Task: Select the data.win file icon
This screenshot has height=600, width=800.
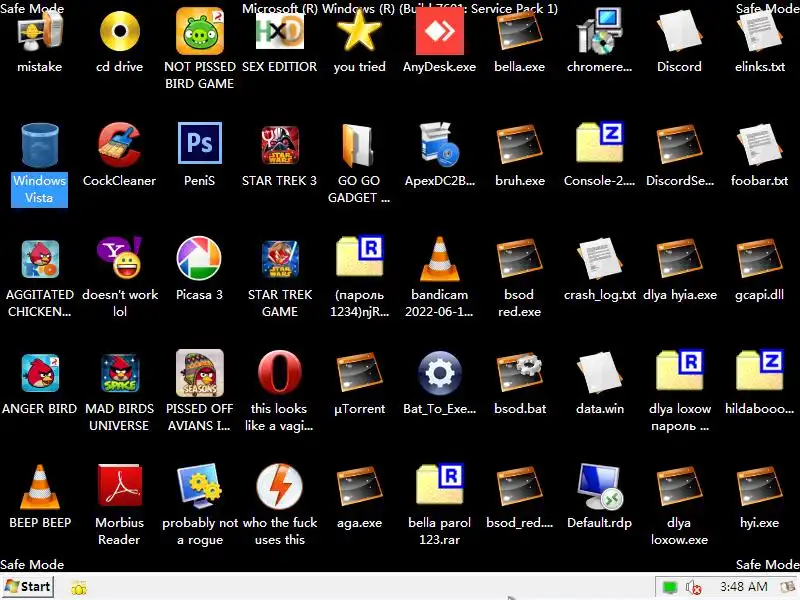Action: click(599, 373)
